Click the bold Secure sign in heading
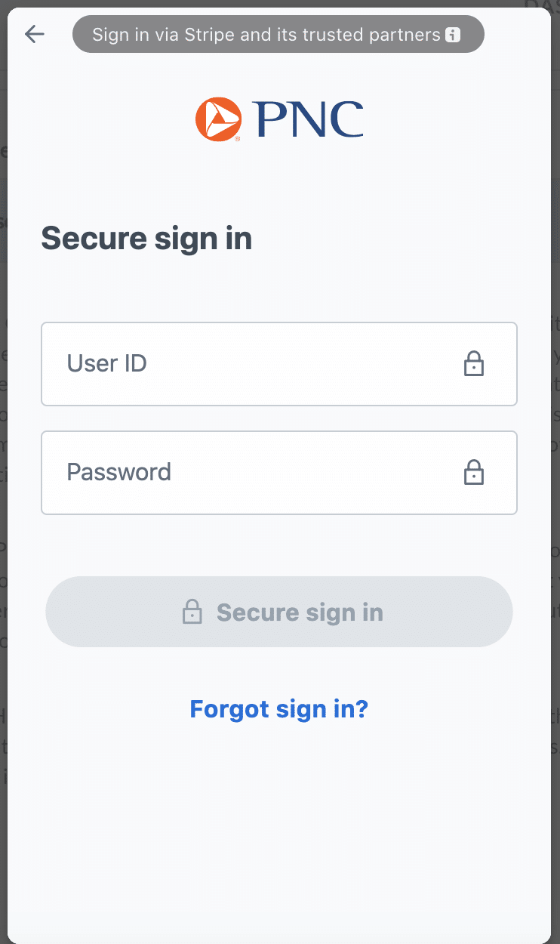 click(x=146, y=239)
